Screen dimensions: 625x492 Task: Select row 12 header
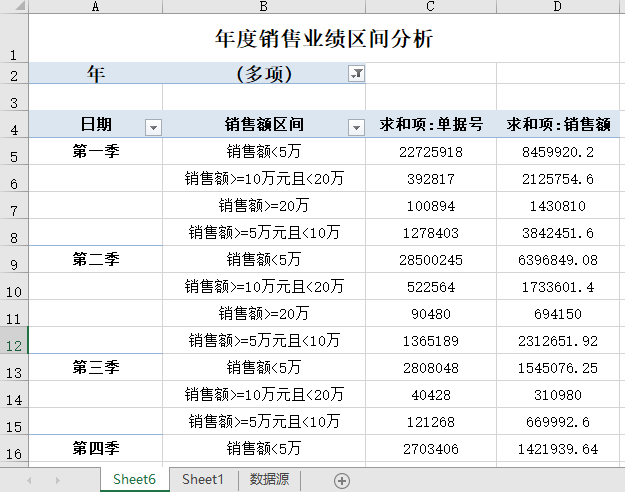(x=14, y=344)
